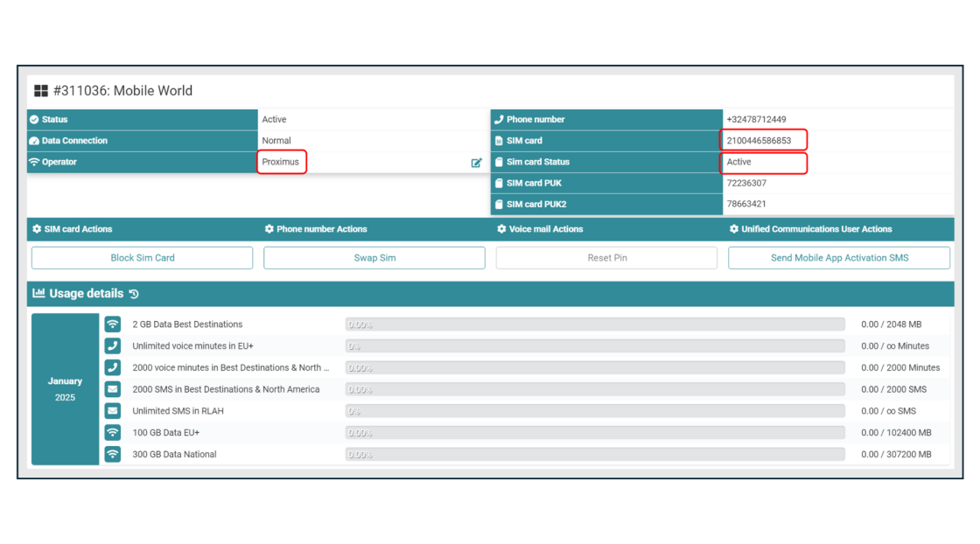Click the Status checkmark icon
Image resolution: width=980 pixels, height=544 pixels.
click(x=34, y=119)
